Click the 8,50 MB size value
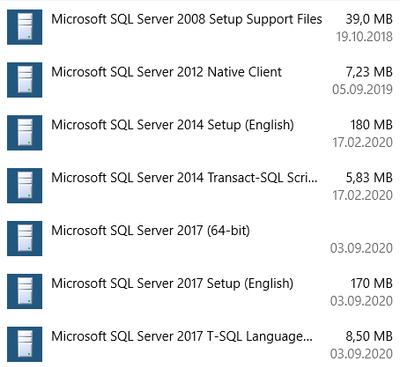This screenshot has width=400, height=367. coord(369,336)
